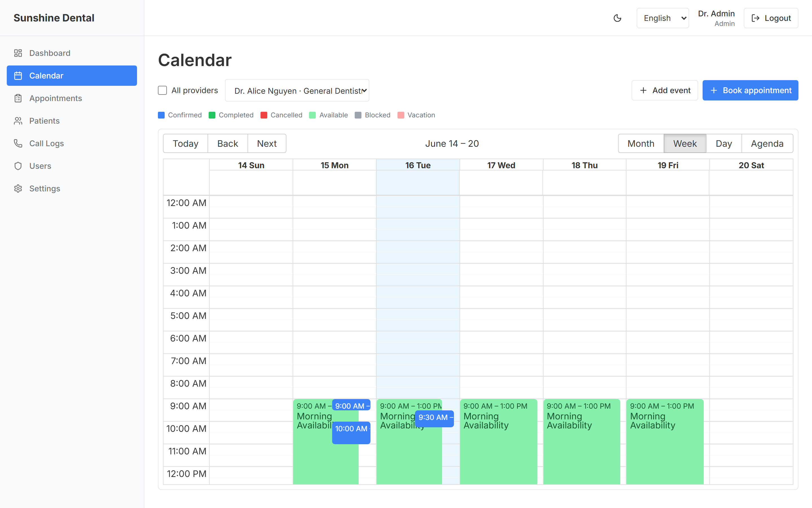Click the Patients people icon
This screenshot has width=812, height=508.
(x=18, y=121)
